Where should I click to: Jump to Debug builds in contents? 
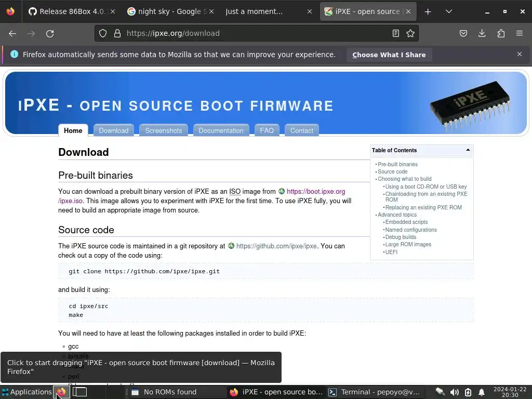click(401, 237)
